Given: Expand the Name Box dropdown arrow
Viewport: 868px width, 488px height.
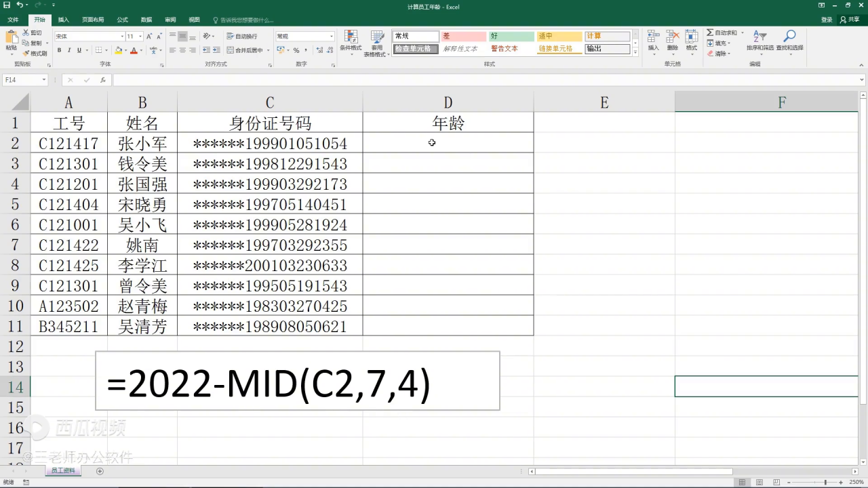Looking at the screenshot, I should click(44, 80).
